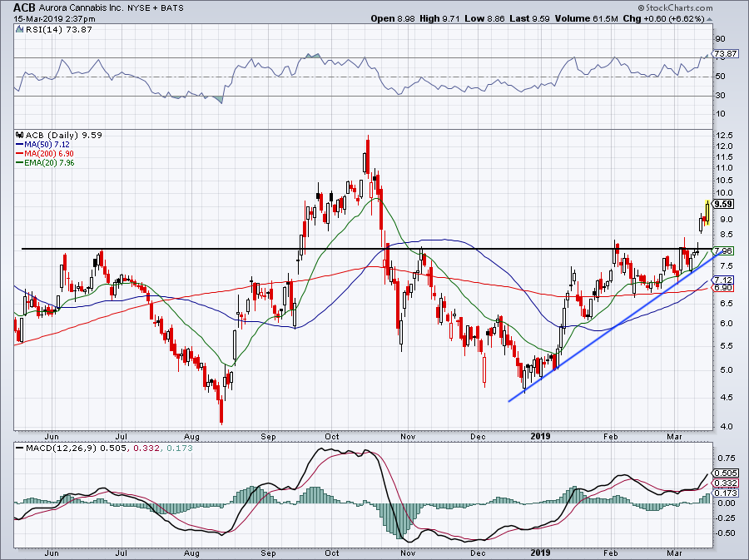Click the 0.332 signal tag on the MACD axis
The width and height of the screenshot is (749, 560).
[x=726, y=483]
